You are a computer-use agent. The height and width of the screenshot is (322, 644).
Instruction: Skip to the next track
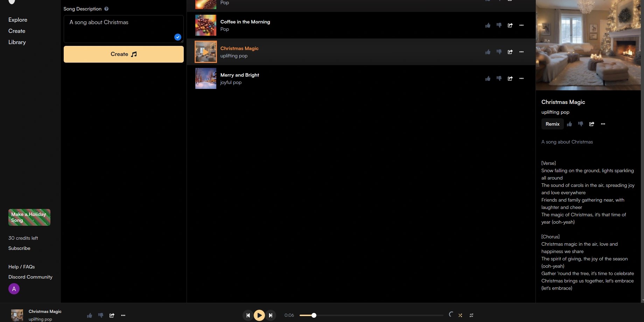coord(271,315)
